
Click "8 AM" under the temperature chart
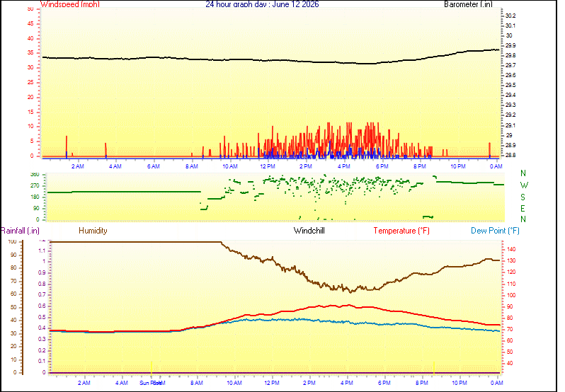point(197,383)
